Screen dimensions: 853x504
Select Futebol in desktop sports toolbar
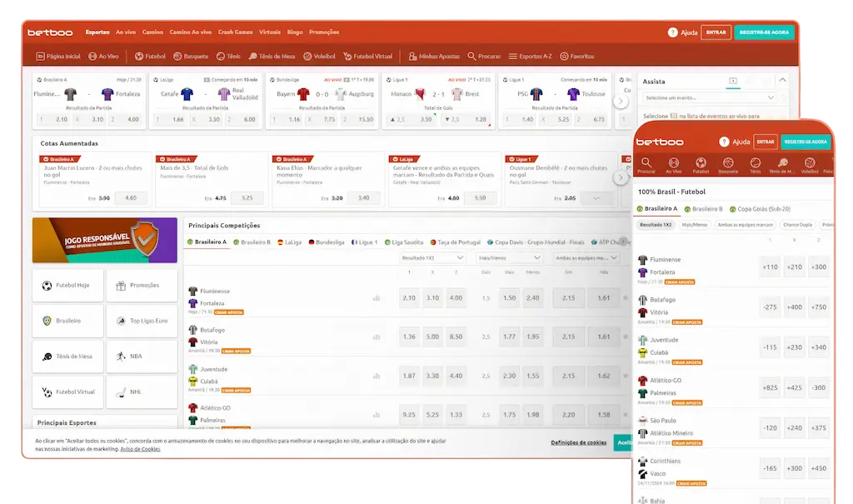click(x=150, y=56)
